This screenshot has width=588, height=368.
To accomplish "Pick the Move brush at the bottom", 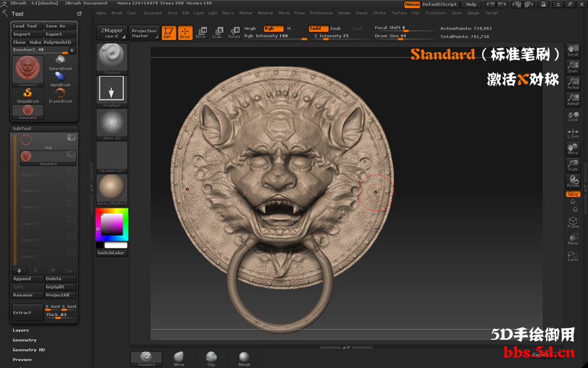I will pyautogui.click(x=179, y=359).
